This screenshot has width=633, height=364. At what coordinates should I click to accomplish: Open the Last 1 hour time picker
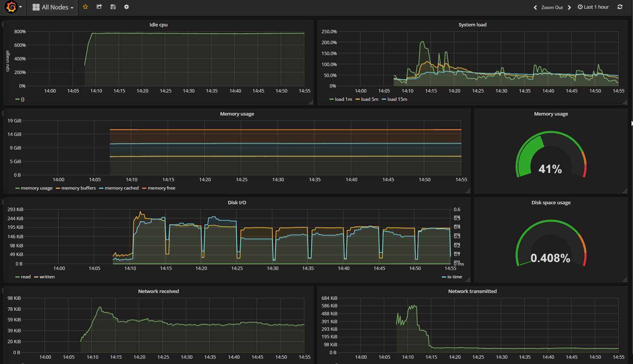[x=593, y=7]
